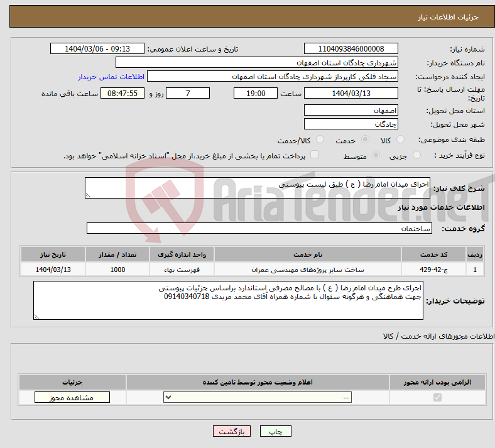Click the general description textarea

coord(258,188)
